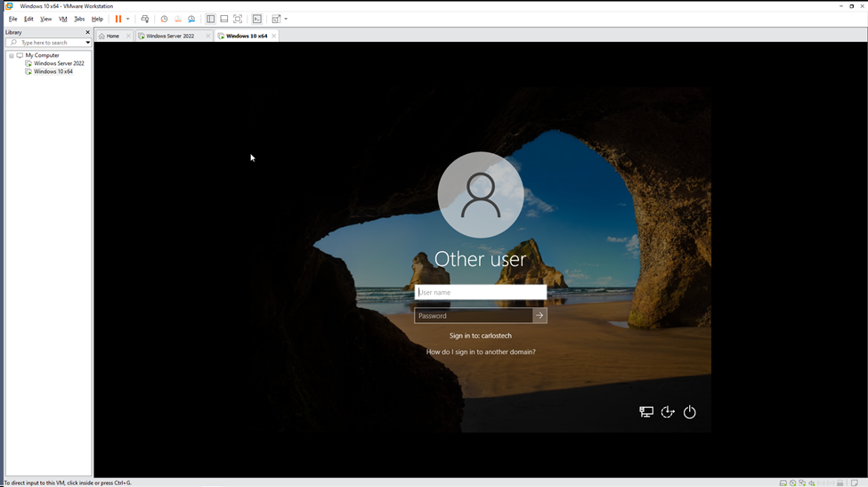
Task: Enter full screen mode from toolbar
Action: click(x=238, y=19)
